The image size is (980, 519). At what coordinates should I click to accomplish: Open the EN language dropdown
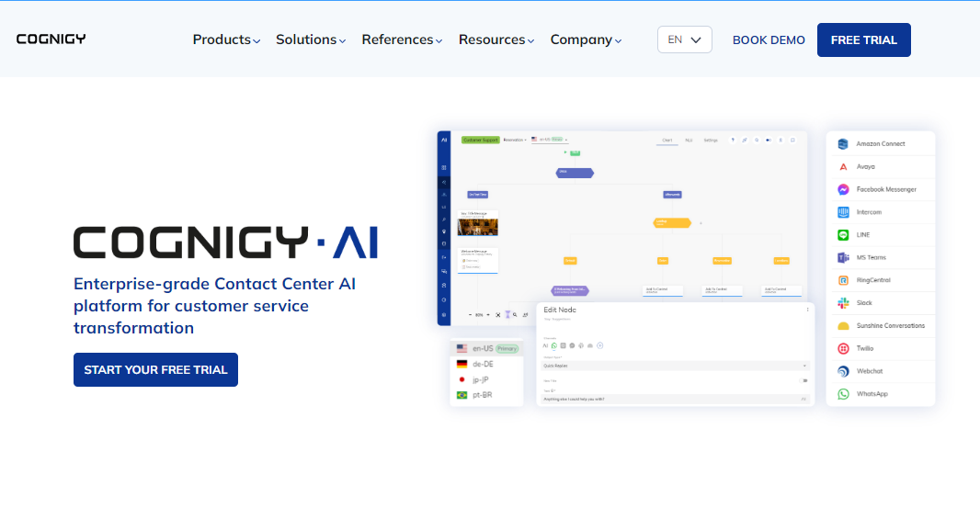click(x=684, y=39)
